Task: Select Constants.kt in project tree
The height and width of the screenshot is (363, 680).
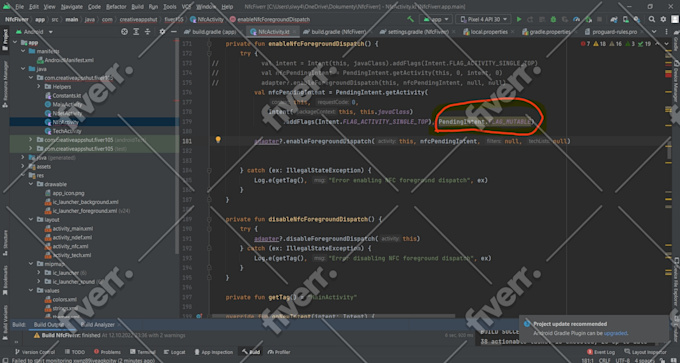Action: point(63,95)
